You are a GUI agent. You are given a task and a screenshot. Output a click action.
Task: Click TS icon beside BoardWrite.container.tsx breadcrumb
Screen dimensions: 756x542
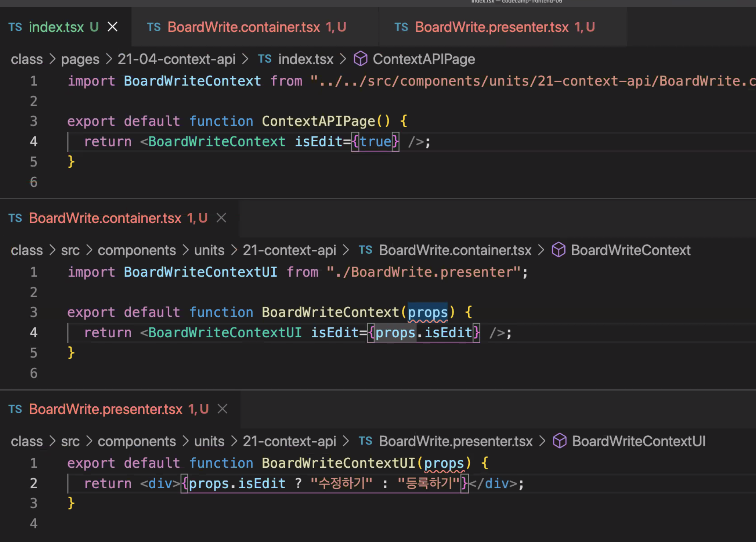point(366,250)
